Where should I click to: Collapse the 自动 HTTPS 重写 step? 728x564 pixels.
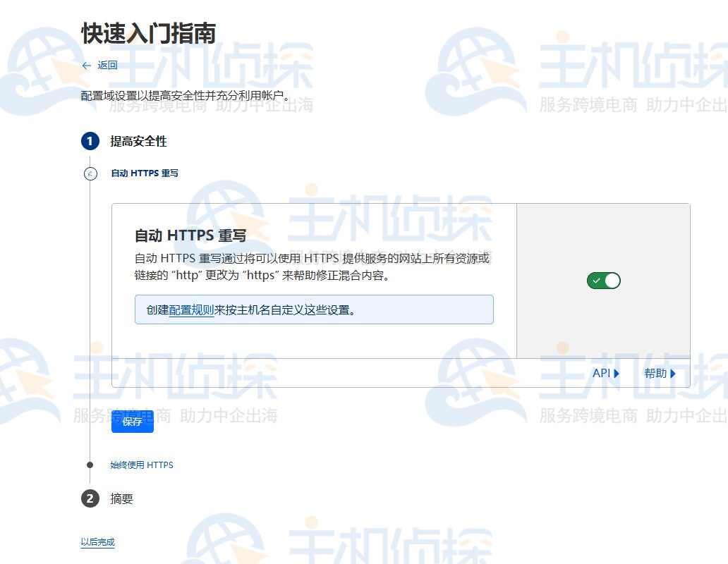pyautogui.click(x=145, y=173)
